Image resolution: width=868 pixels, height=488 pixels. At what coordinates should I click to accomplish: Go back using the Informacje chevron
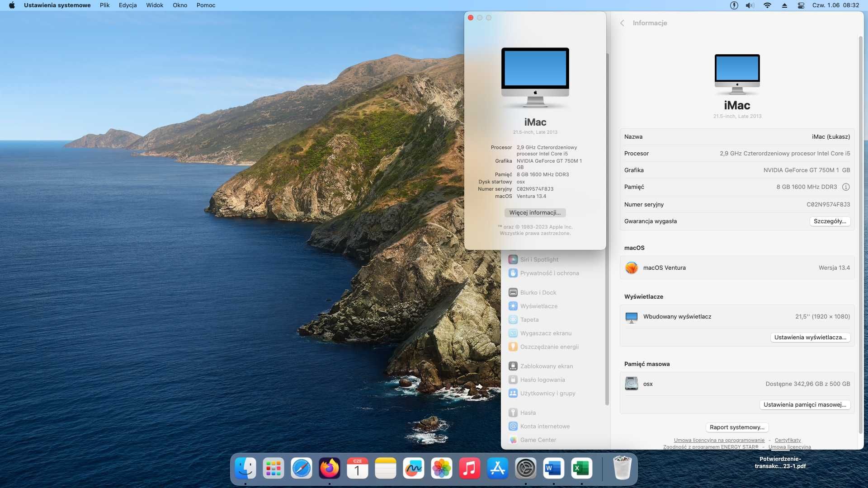click(622, 23)
